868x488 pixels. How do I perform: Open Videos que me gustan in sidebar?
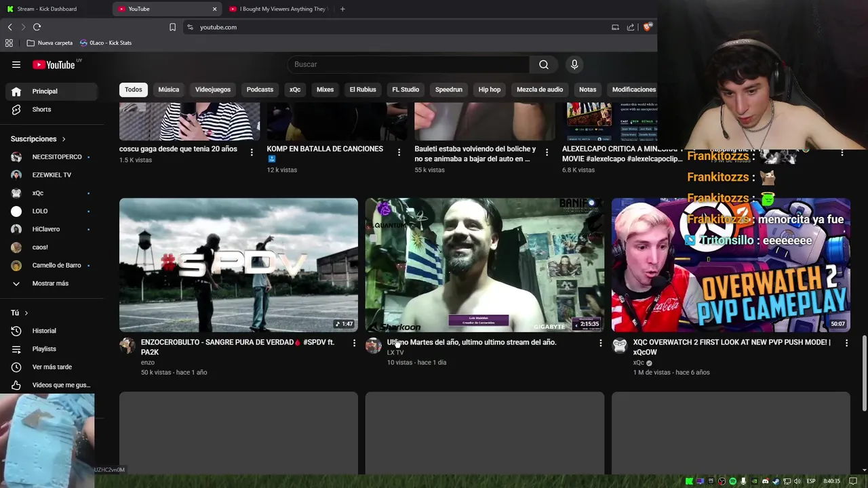click(50, 385)
